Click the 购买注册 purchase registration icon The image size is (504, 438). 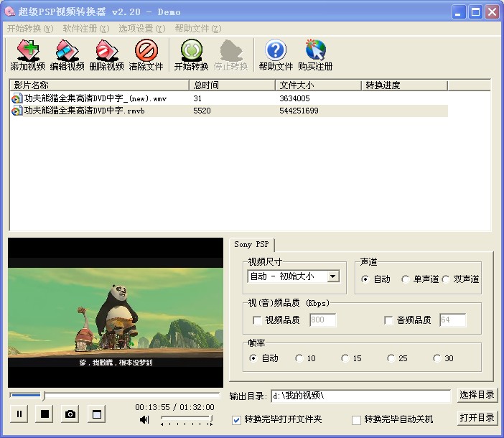tap(315, 55)
